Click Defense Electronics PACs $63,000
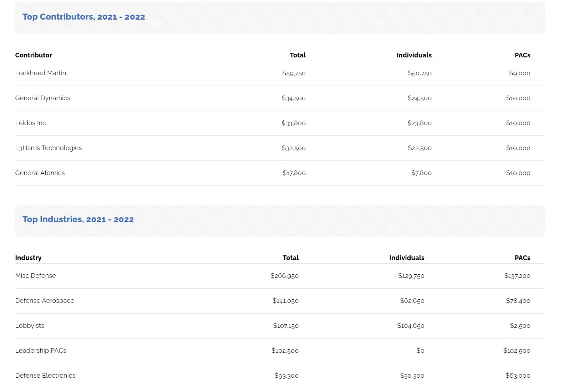The image size is (579, 392). point(518,376)
